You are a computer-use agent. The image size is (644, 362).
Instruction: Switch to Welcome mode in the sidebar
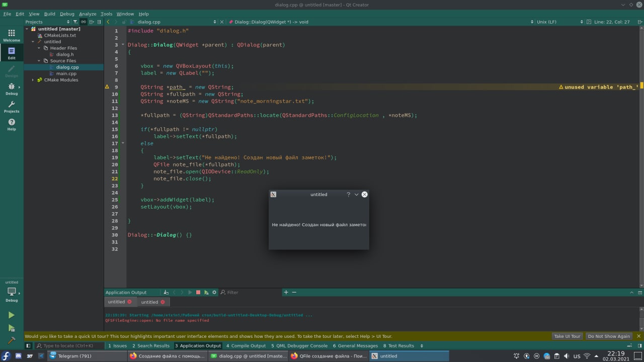11,35
